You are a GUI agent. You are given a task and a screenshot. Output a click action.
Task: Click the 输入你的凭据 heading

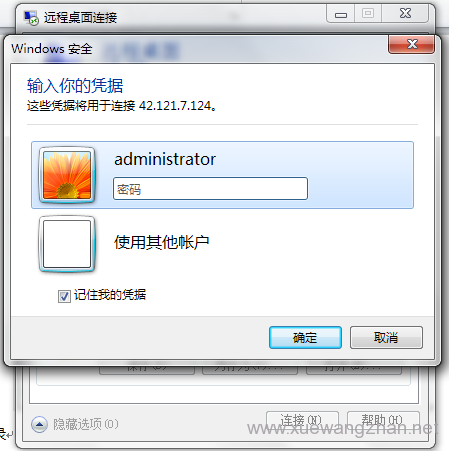coord(75,86)
